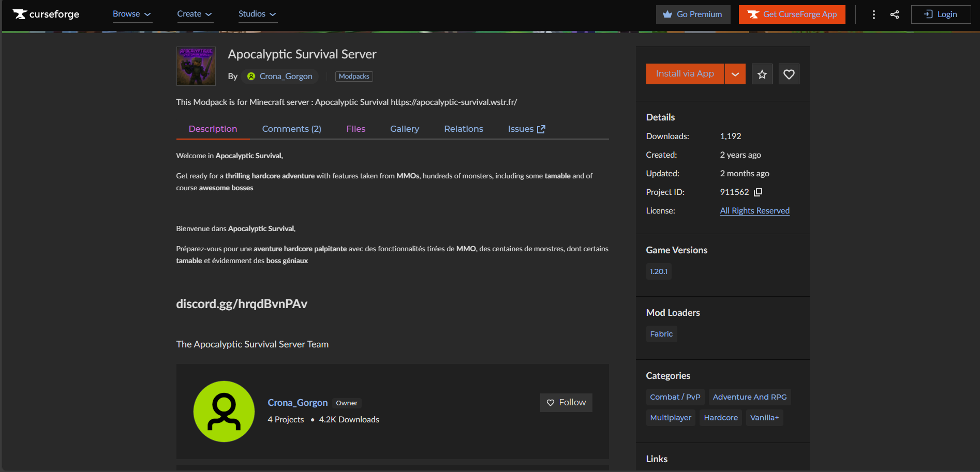The width and height of the screenshot is (980, 472).
Task: Copy the Project ID using the copy icon
Action: point(758,192)
